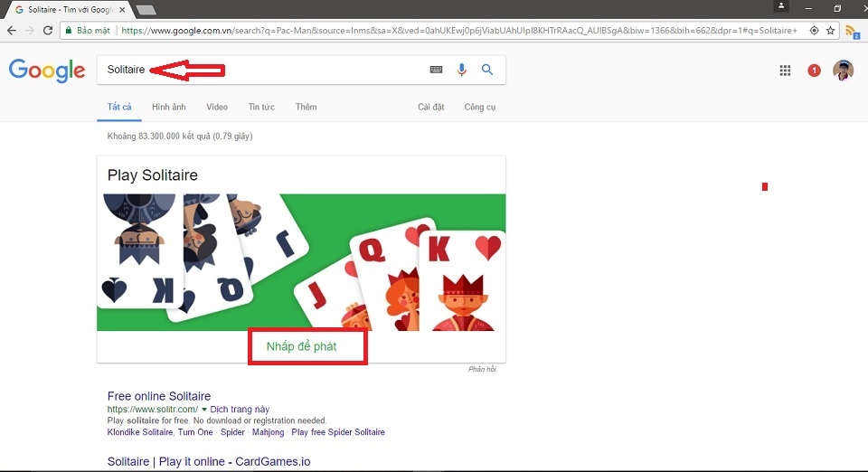This screenshot has height=472, width=868.
Task: Expand the solitr.com result dropdown arrow
Action: point(204,410)
